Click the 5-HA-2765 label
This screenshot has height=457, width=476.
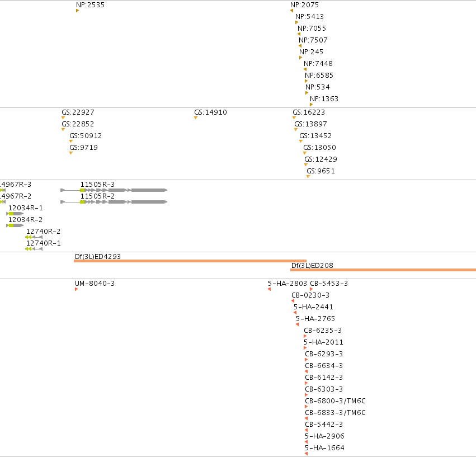(315, 319)
